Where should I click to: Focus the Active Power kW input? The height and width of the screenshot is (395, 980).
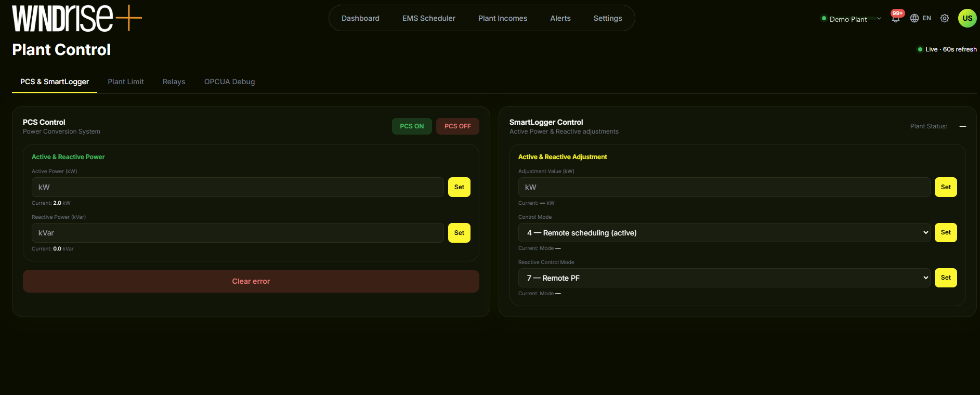click(x=238, y=187)
